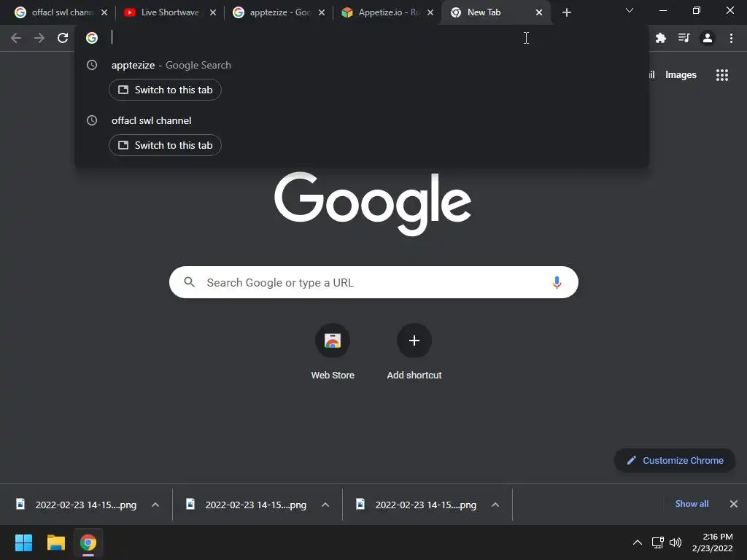This screenshot has width=747, height=560.
Task: Click the Chrome taskbar icon
Action: point(88,542)
